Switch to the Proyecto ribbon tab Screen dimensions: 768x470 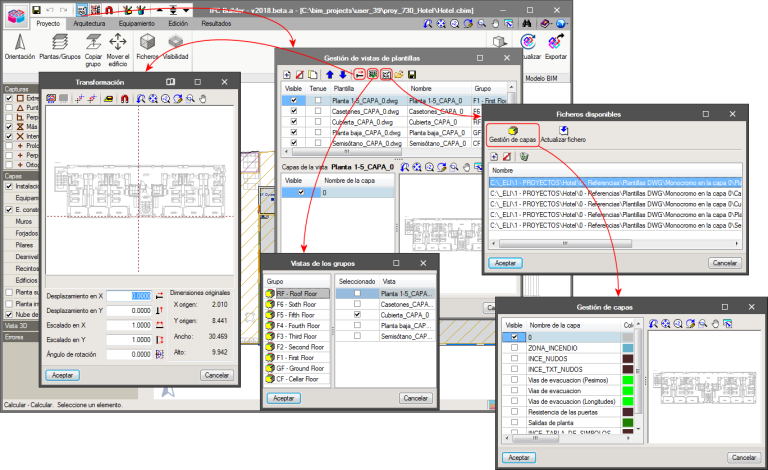click(x=48, y=24)
